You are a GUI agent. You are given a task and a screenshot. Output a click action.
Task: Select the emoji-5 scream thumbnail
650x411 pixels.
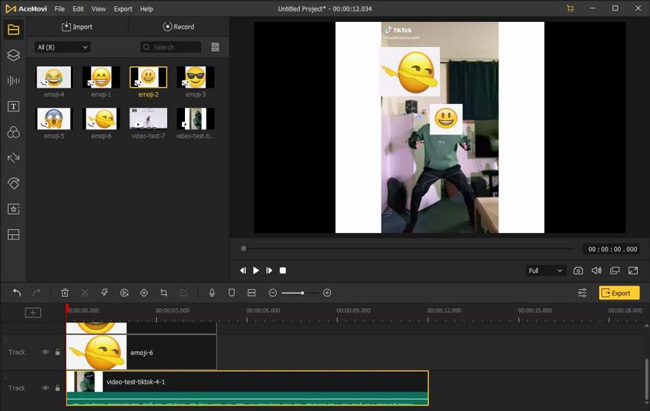click(54, 119)
